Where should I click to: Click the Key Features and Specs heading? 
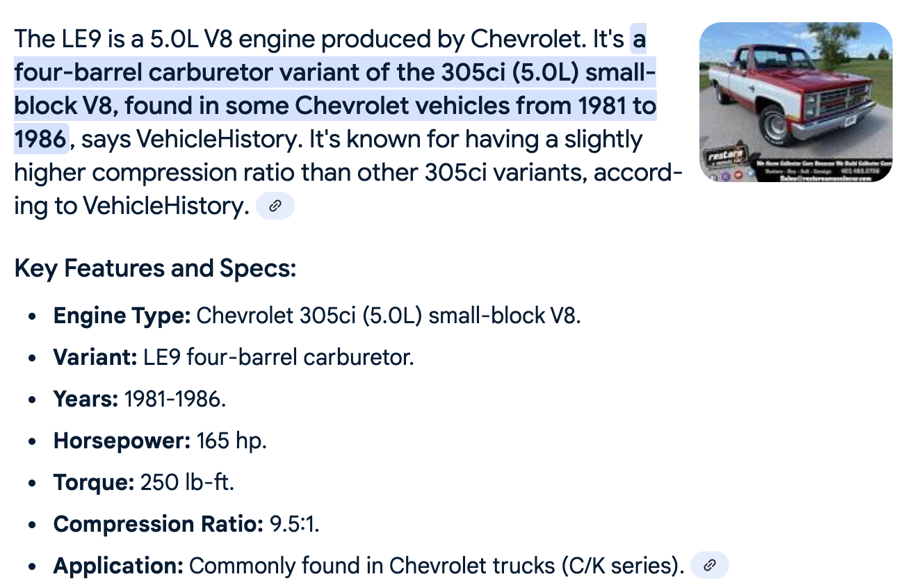coord(155,268)
